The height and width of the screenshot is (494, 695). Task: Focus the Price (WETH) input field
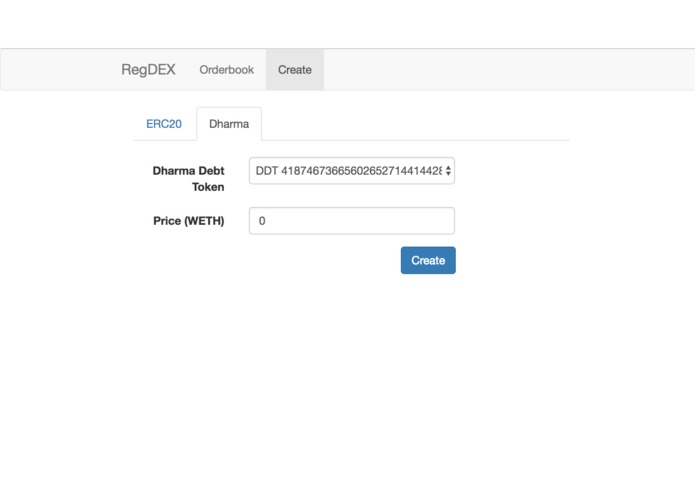coord(352,221)
